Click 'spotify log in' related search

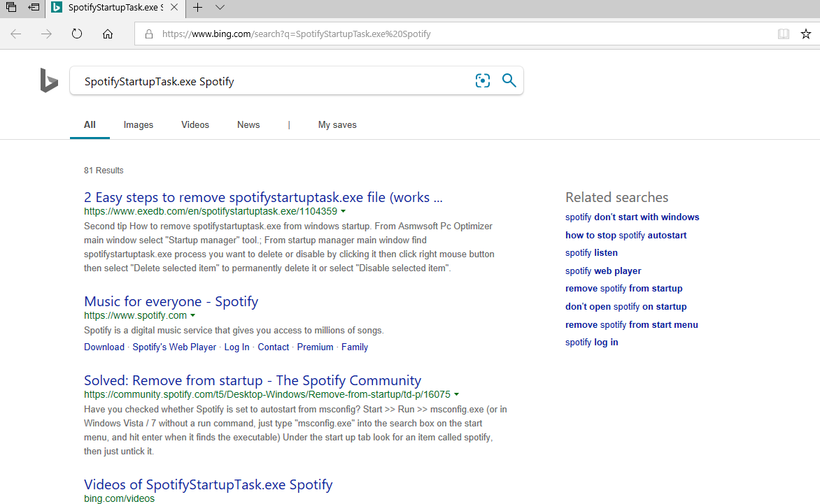pyautogui.click(x=591, y=342)
